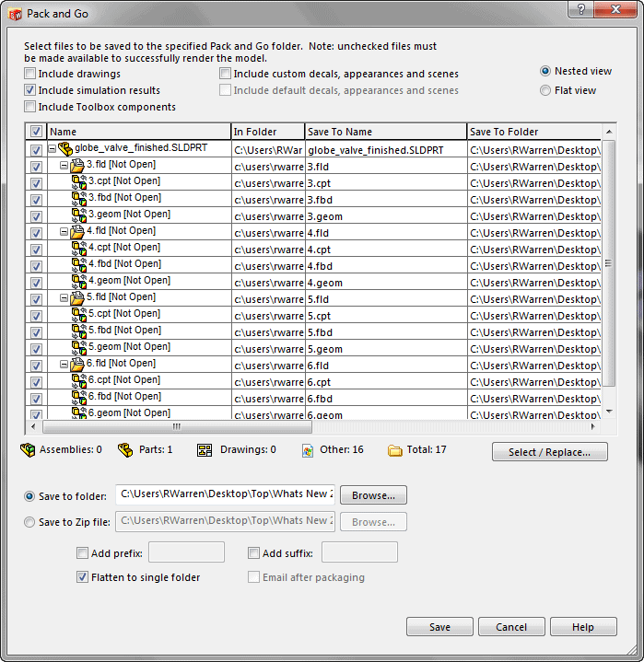Select Save to folder option
Viewport: 644px width, 662px height.
click(29, 496)
